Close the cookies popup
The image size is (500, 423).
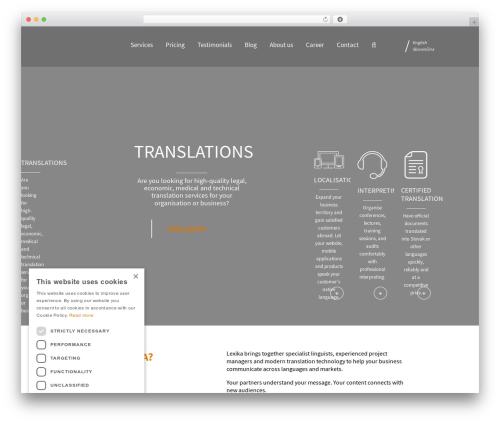click(136, 276)
